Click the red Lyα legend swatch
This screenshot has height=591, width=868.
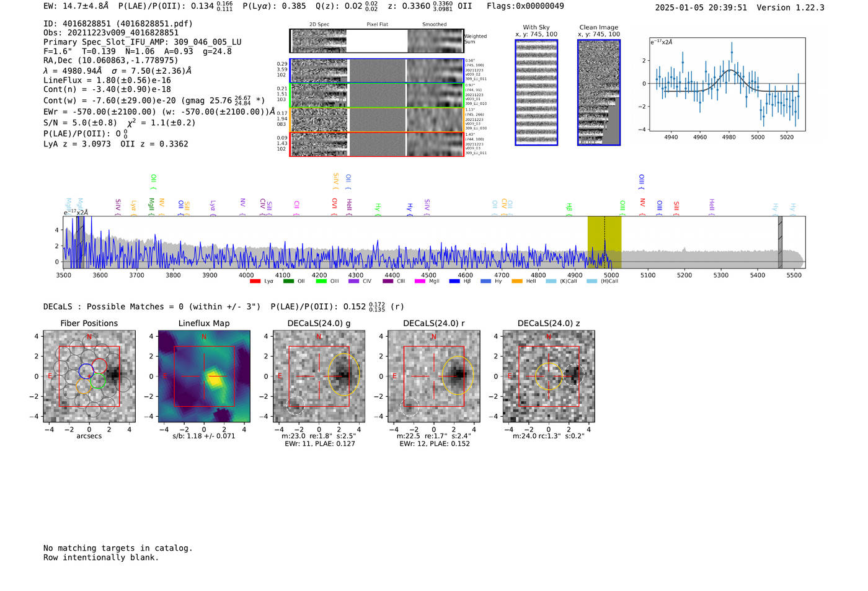coord(255,282)
